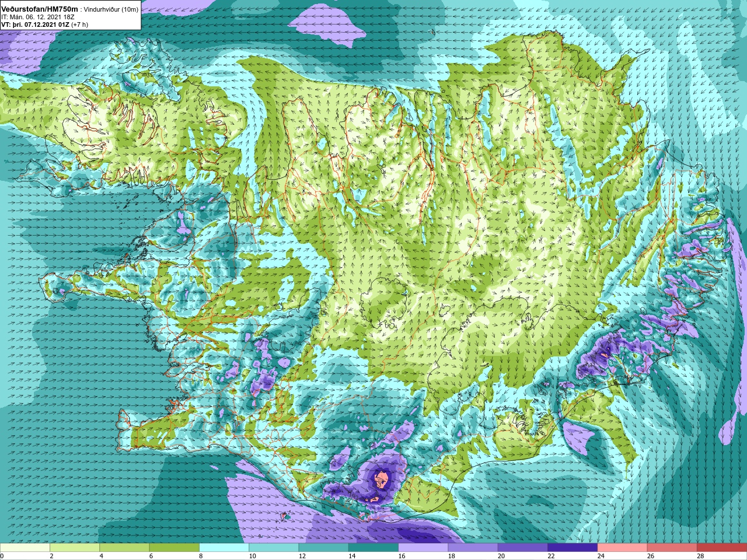This screenshot has width=747, height=560.
Task: Click the bright cyan 8–10 legend swatch
Action: click(224, 548)
